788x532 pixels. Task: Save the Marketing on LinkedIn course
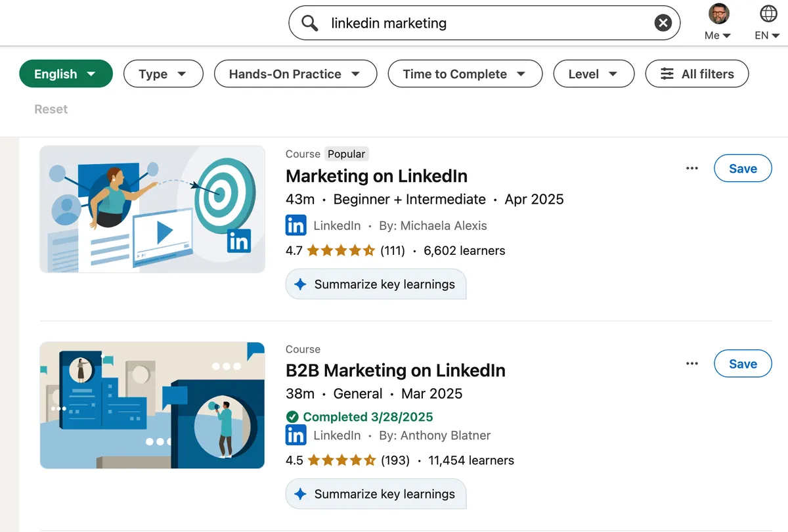point(743,168)
